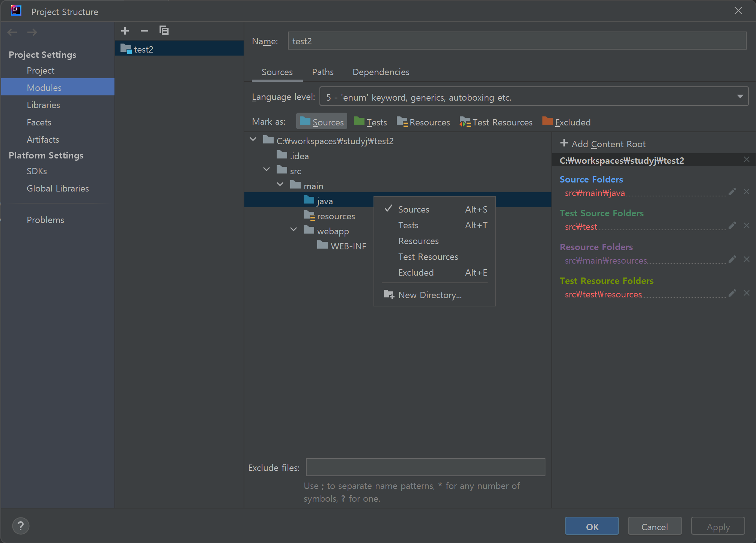756x543 pixels.
Task: Remove content root C:\workspaces\studyj\test2
Action: pos(747,160)
